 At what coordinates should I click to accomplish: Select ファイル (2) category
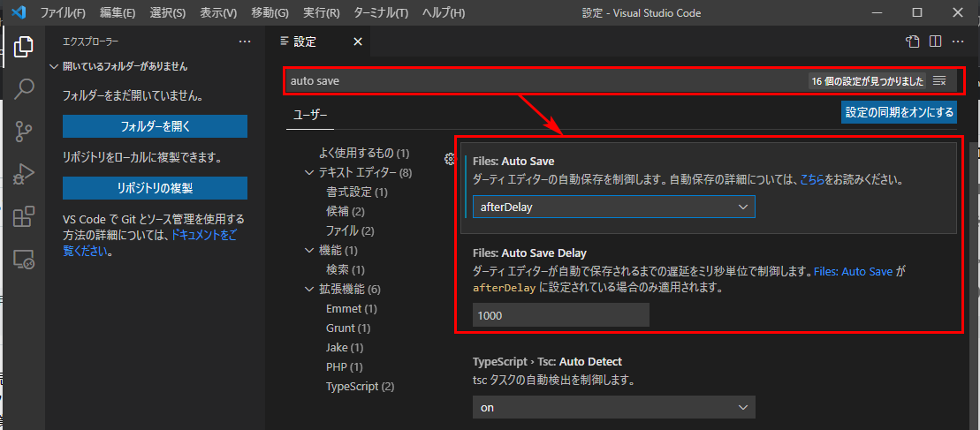pyautogui.click(x=350, y=231)
